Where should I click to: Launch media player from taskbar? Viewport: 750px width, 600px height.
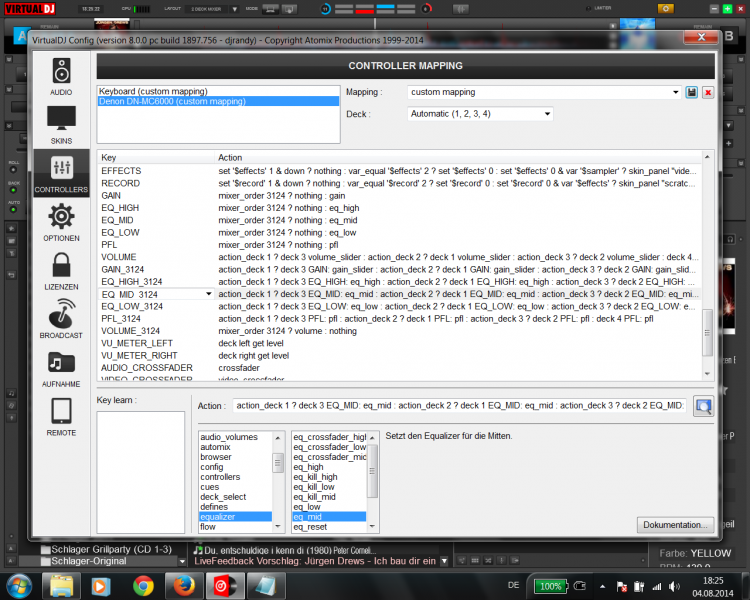point(100,586)
